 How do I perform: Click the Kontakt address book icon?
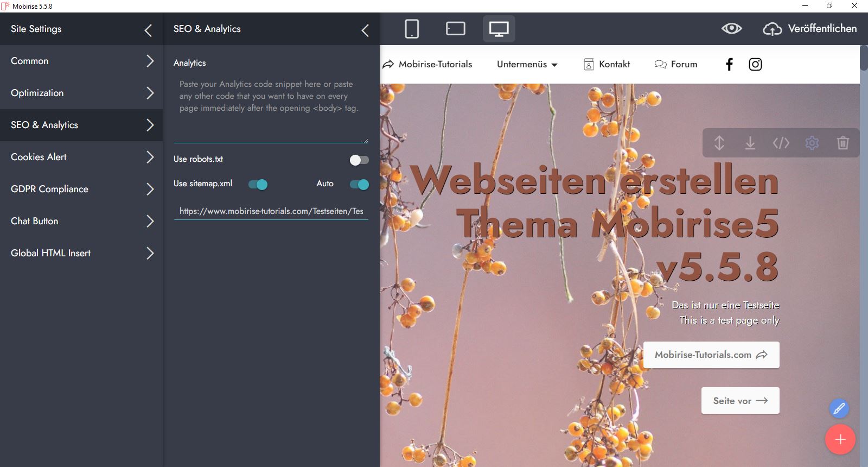pos(589,65)
